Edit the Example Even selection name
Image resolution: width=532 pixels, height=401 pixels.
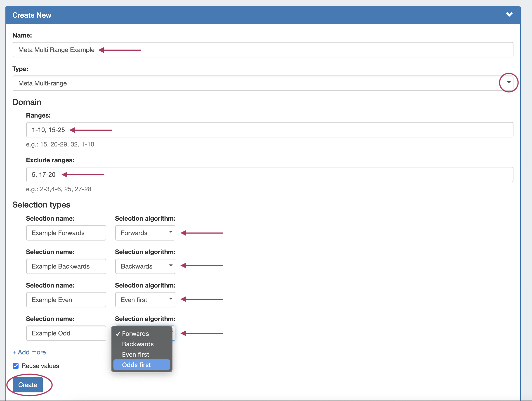pos(66,300)
